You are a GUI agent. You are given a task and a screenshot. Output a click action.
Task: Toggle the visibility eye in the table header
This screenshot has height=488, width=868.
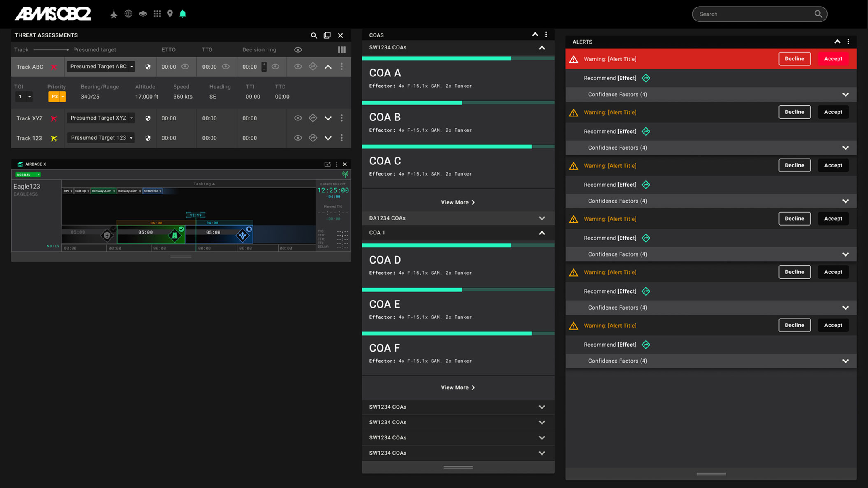point(298,50)
